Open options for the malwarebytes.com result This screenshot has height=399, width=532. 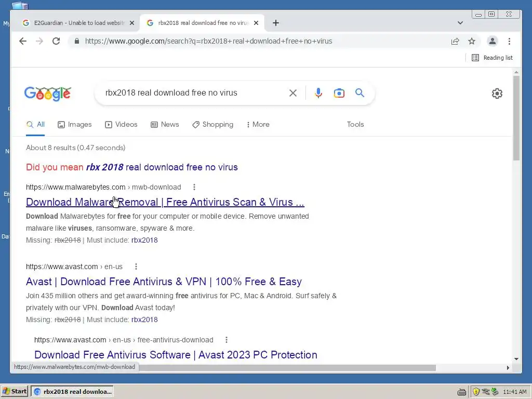(194, 187)
